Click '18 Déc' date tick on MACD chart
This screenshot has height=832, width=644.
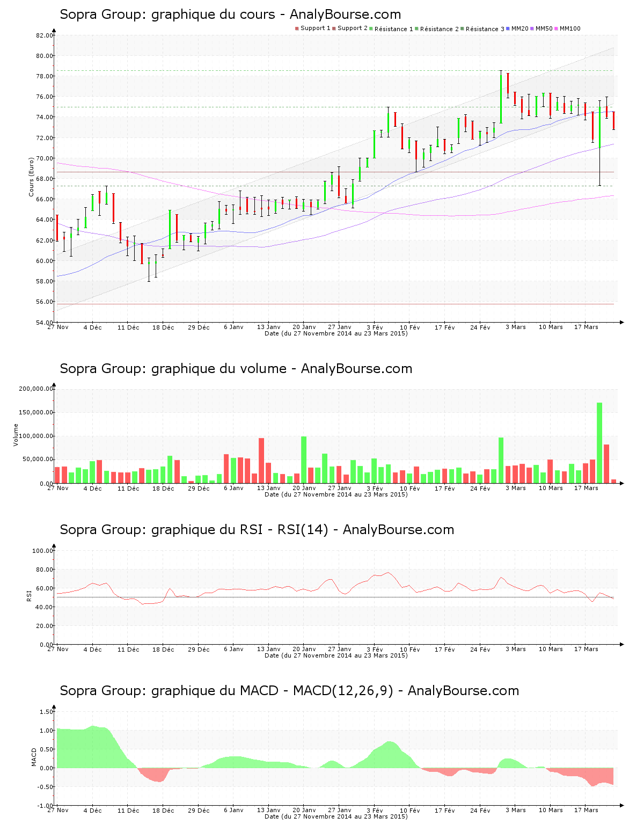pyautogui.click(x=163, y=810)
